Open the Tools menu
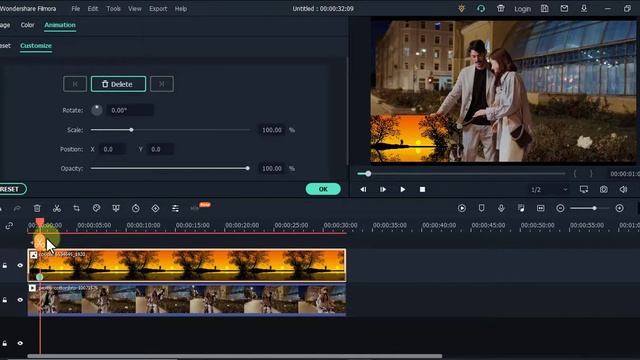Viewport: 640px width, 360px height. [x=113, y=9]
